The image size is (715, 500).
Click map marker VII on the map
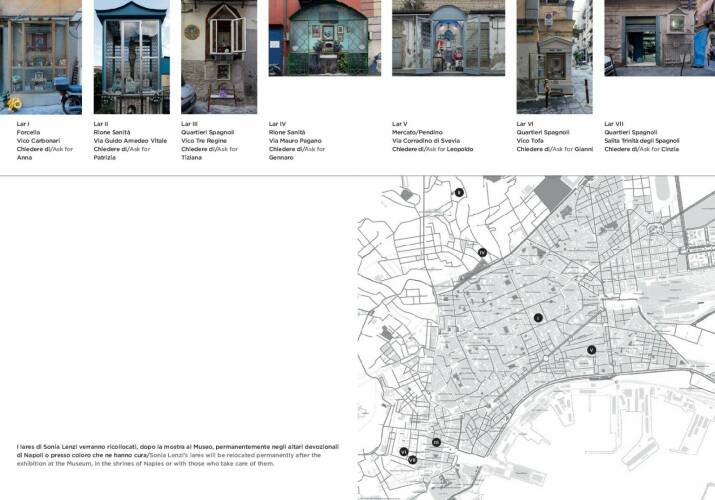click(412, 459)
